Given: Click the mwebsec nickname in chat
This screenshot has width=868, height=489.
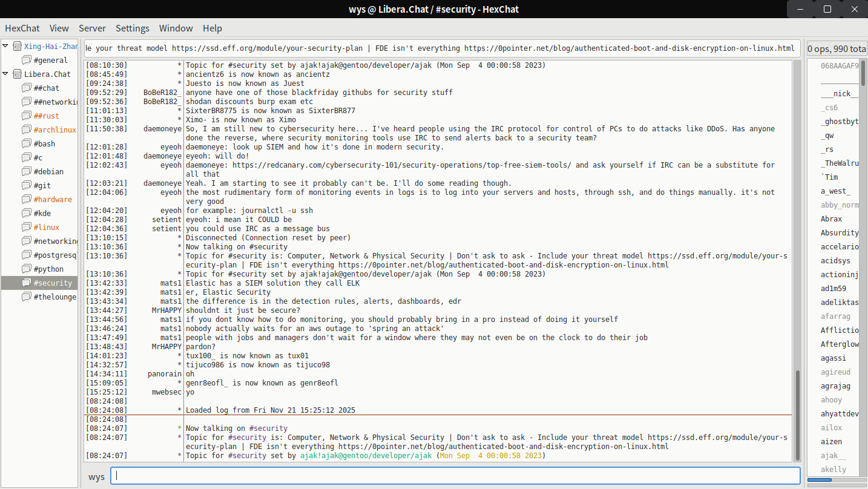Looking at the screenshot, I should (x=166, y=392).
